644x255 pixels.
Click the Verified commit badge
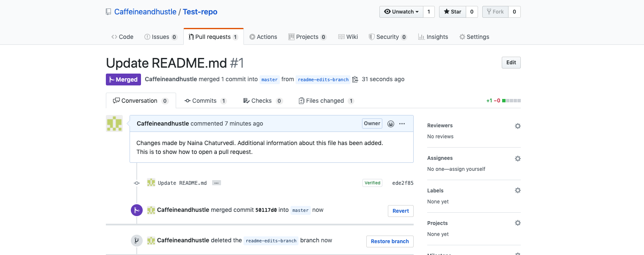(x=373, y=183)
